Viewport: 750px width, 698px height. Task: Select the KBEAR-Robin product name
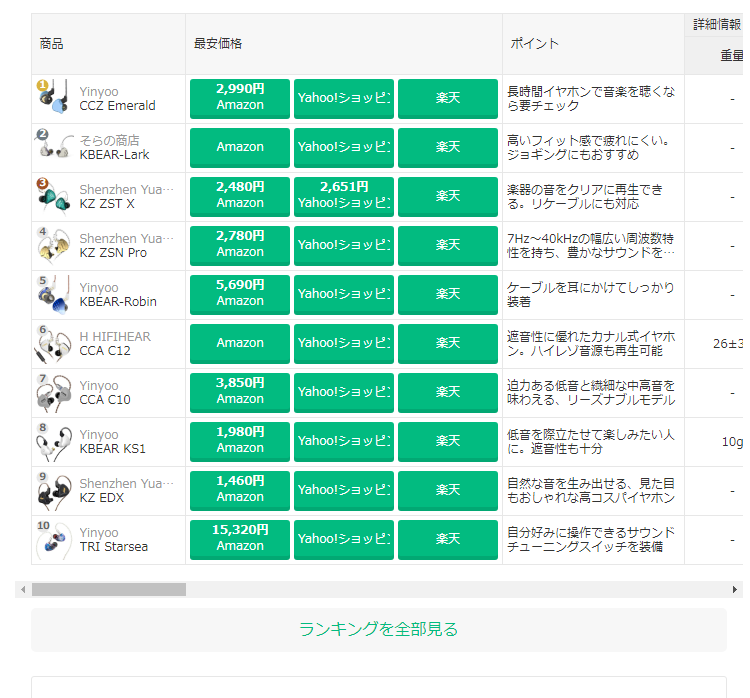[x=118, y=302]
